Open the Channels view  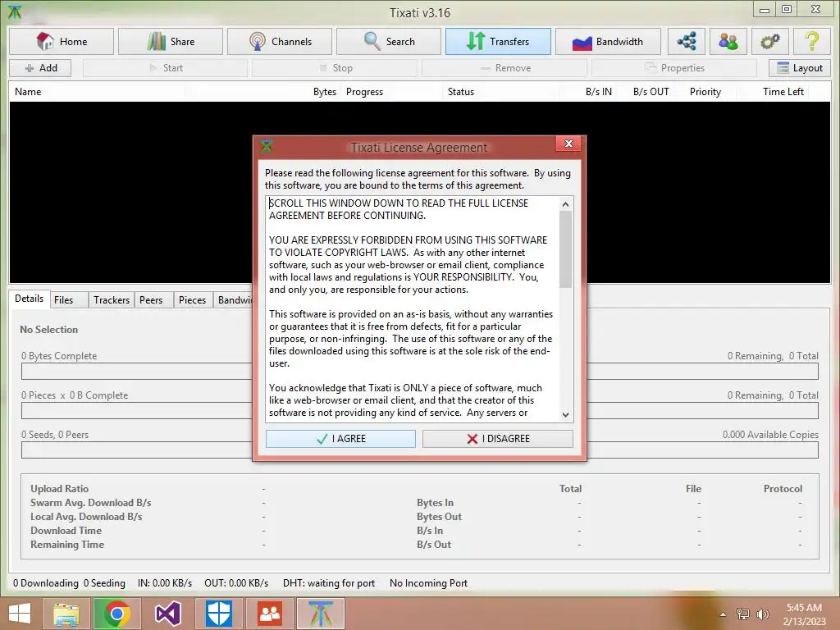click(280, 41)
